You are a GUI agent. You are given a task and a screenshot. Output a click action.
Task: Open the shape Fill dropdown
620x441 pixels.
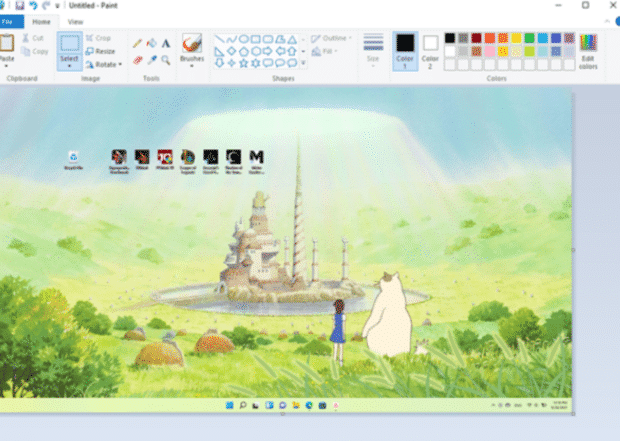coord(325,51)
